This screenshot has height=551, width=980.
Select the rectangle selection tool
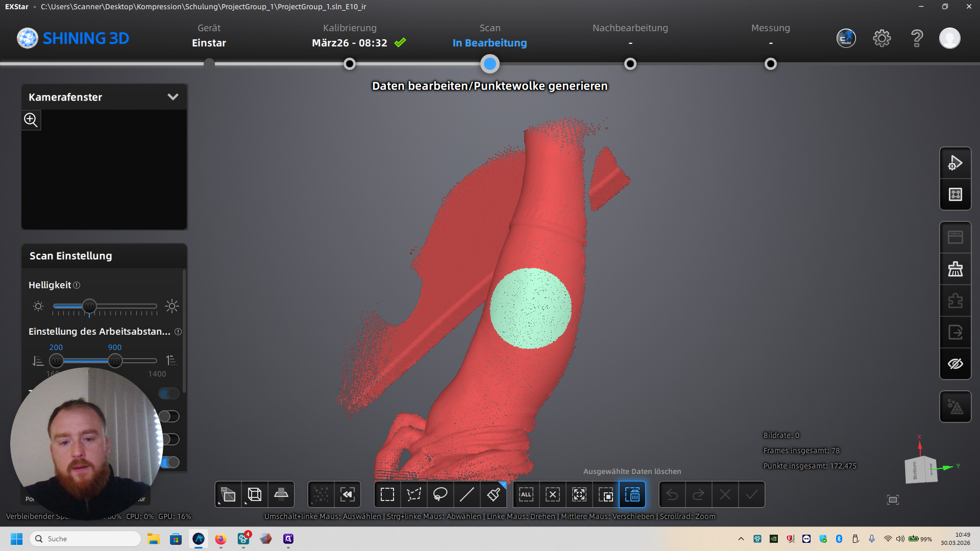(387, 494)
